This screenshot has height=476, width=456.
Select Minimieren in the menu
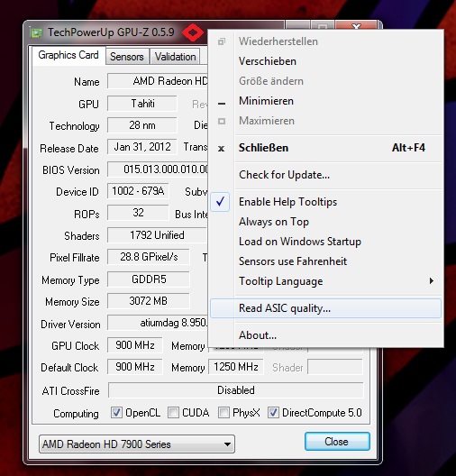click(325, 101)
